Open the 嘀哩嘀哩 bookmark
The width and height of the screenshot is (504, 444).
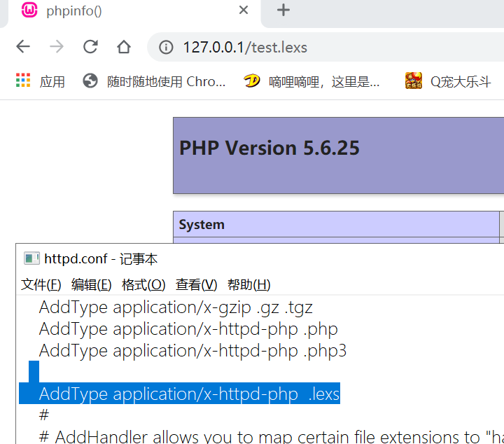311,81
